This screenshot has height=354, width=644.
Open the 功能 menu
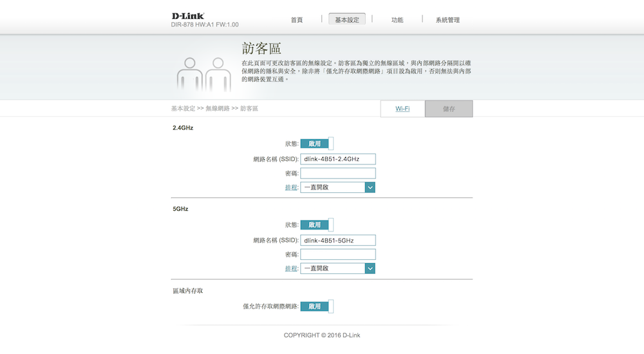(397, 20)
